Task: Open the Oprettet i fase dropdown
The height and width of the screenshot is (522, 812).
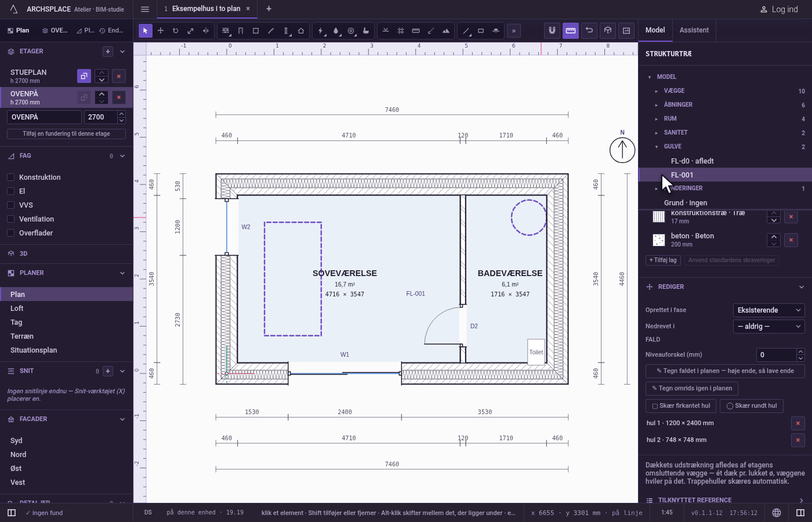Action: (x=769, y=310)
